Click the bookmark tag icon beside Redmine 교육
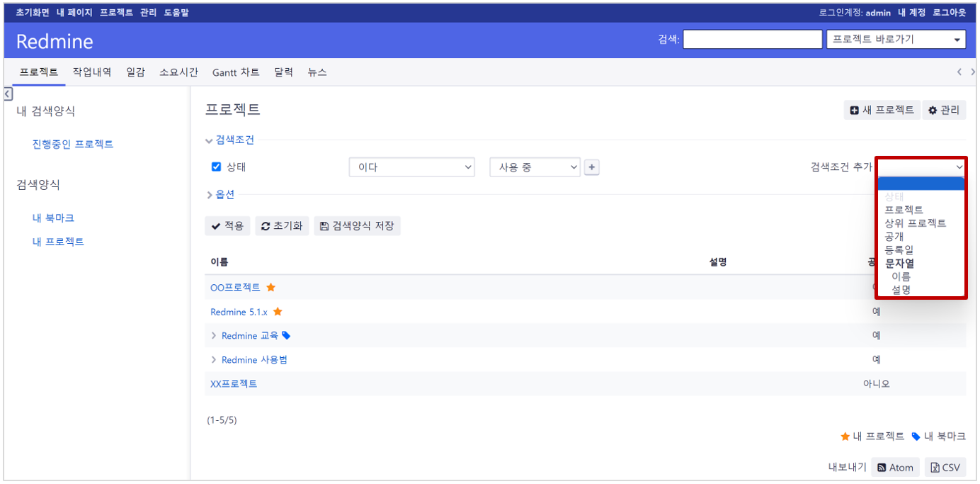 (286, 336)
